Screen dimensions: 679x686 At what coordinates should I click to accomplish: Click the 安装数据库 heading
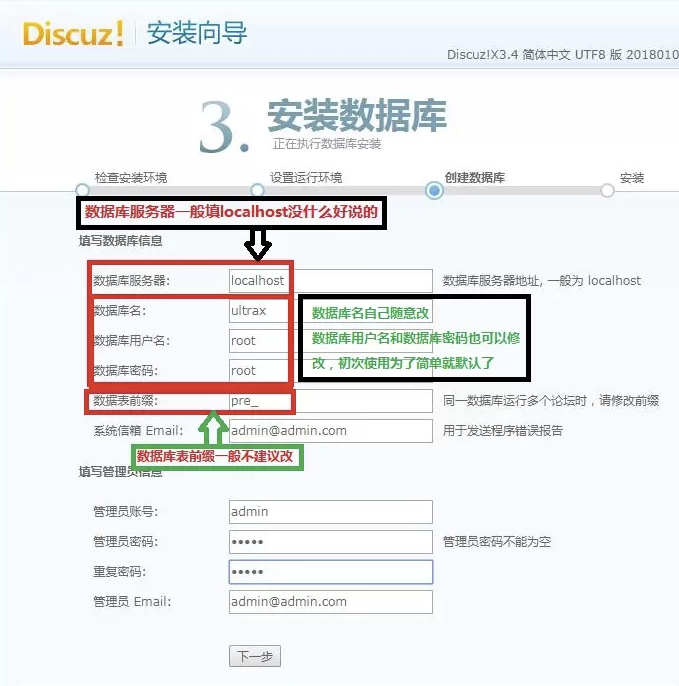point(357,116)
